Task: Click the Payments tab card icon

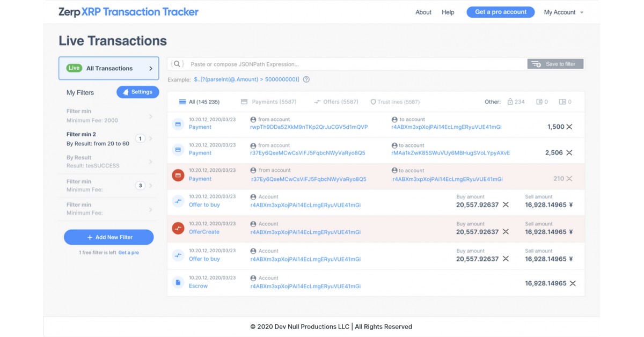Action: click(x=244, y=101)
